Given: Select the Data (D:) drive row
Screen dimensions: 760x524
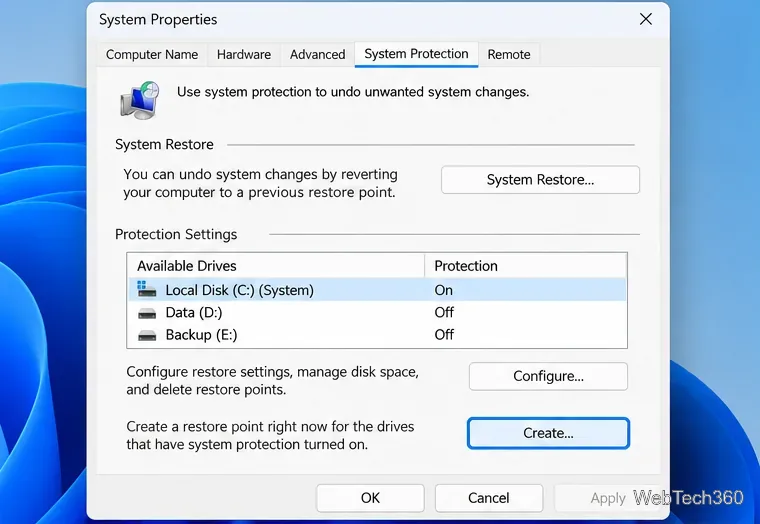Looking at the screenshot, I should pyautogui.click(x=377, y=312).
